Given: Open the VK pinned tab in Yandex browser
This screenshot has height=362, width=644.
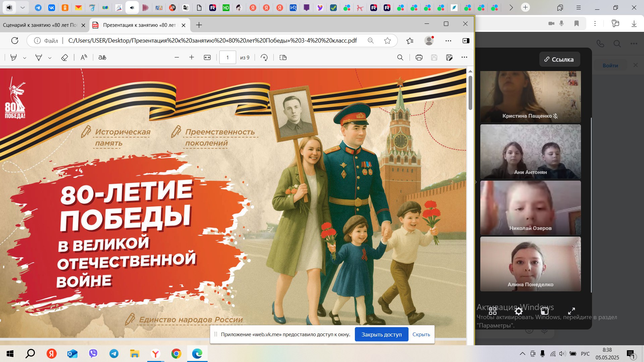Looking at the screenshot, I should click(52, 7).
